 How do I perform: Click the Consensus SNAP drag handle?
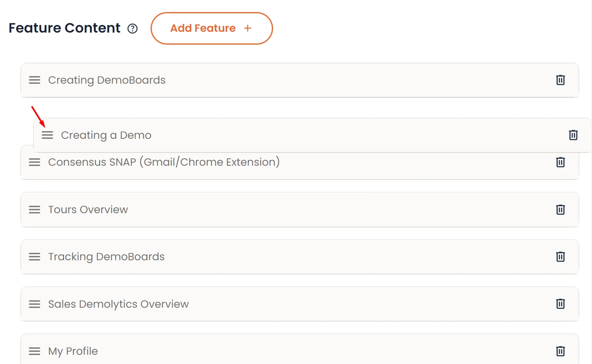35,162
